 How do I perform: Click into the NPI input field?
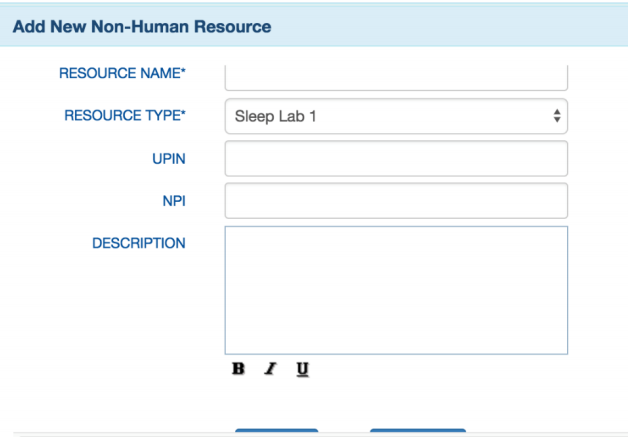click(396, 200)
